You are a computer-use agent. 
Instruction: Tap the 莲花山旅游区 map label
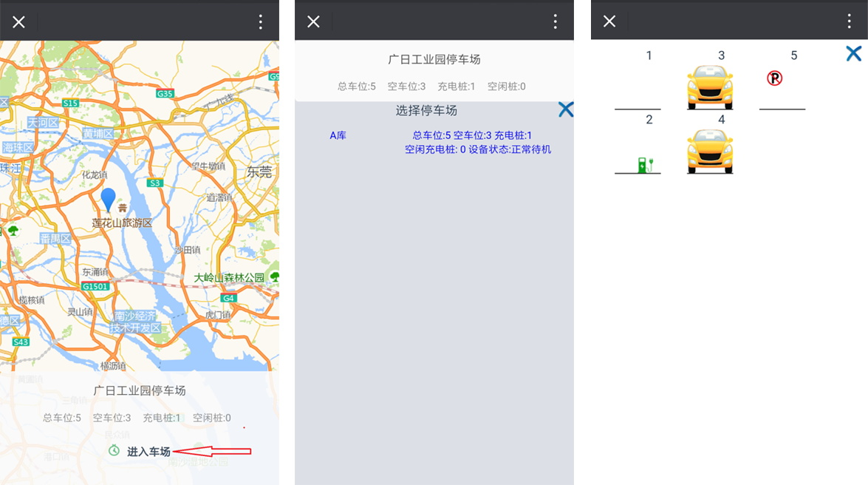122,223
